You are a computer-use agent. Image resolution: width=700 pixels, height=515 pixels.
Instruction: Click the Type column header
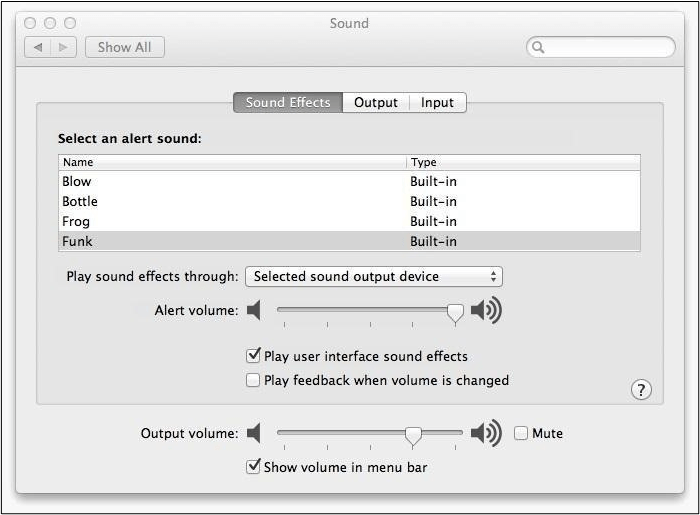[x=523, y=162]
